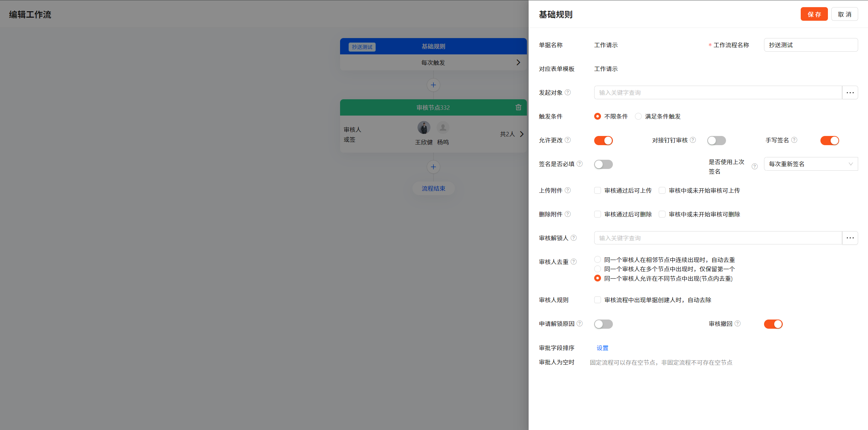This screenshot has width=868, height=430.
Task: Click help icon next to 审核撤回
Action: point(738,324)
